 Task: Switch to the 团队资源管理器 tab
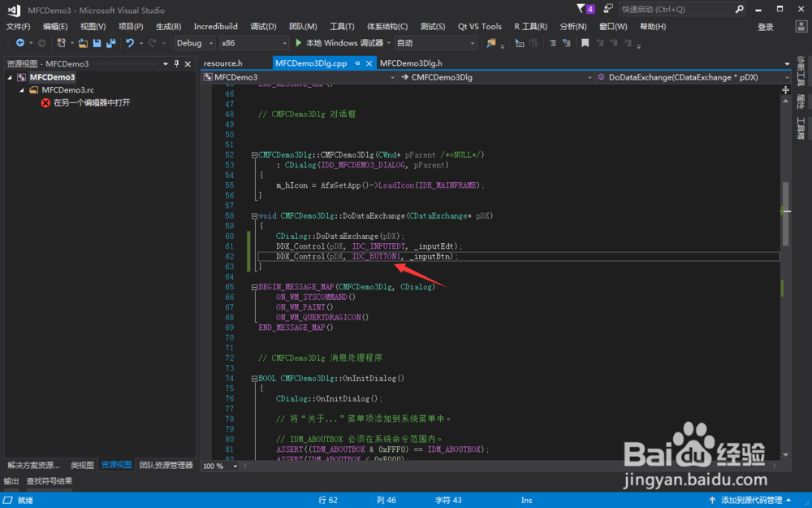coord(166,465)
